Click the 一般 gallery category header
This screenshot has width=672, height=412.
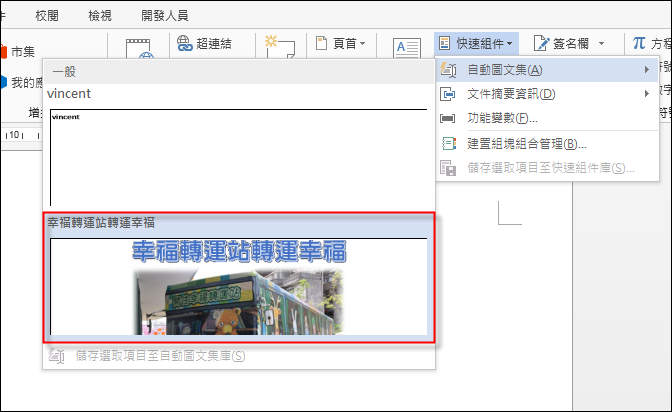[x=239, y=72]
